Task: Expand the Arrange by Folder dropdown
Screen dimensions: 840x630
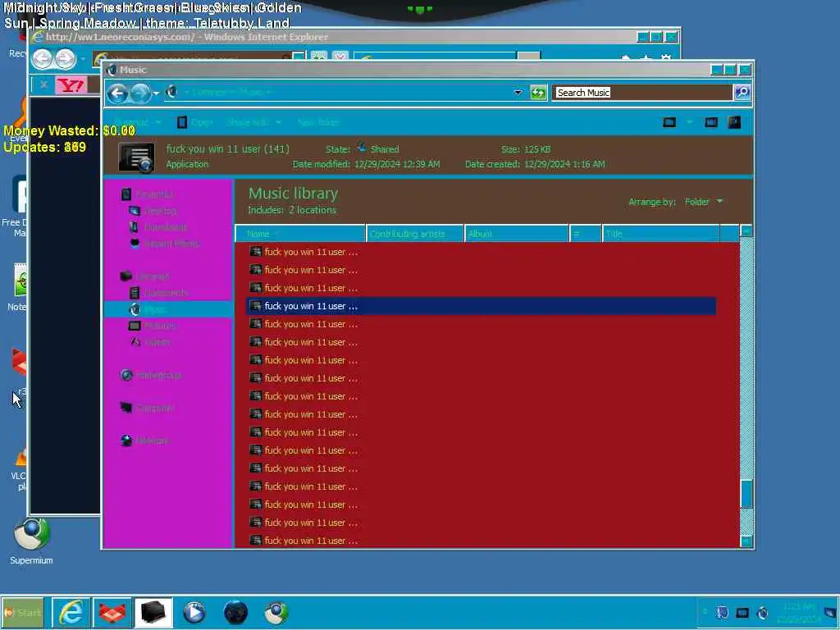Action: pyautogui.click(x=703, y=202)
